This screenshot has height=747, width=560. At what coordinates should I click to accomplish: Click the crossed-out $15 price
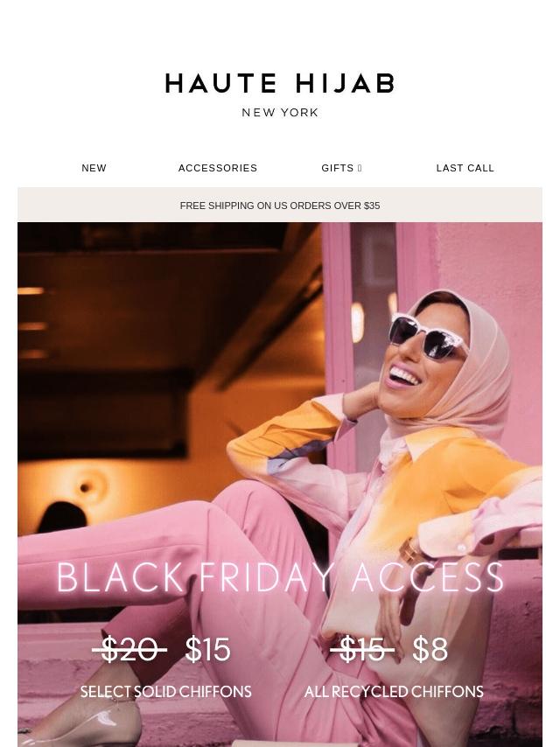point(361,649)
